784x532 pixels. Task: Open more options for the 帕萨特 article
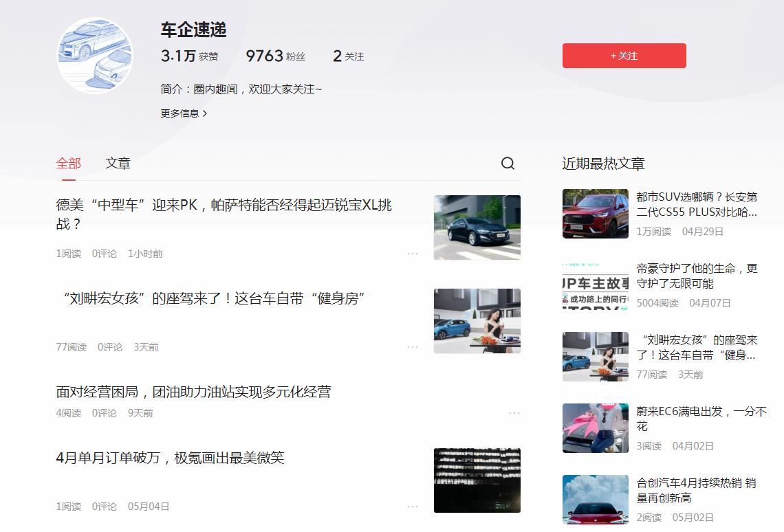click(413, 254)
